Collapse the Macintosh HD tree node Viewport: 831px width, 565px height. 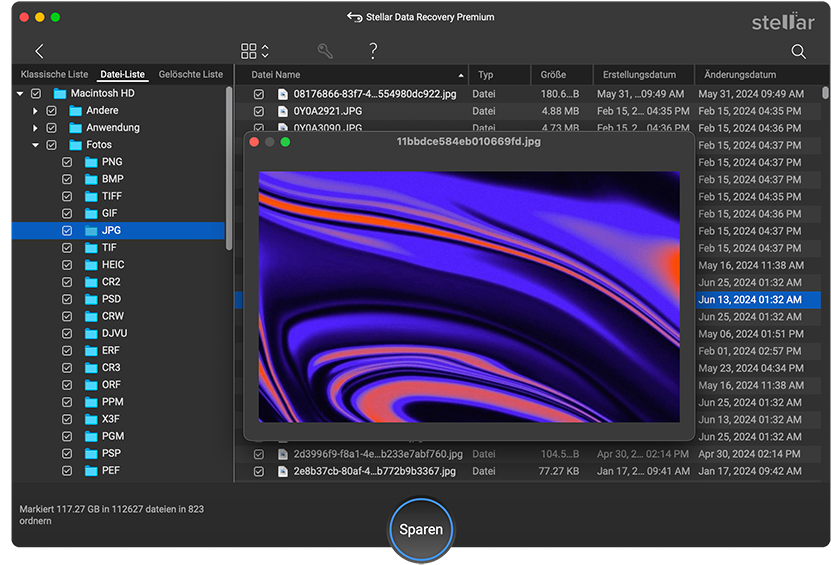click(20, 94)
